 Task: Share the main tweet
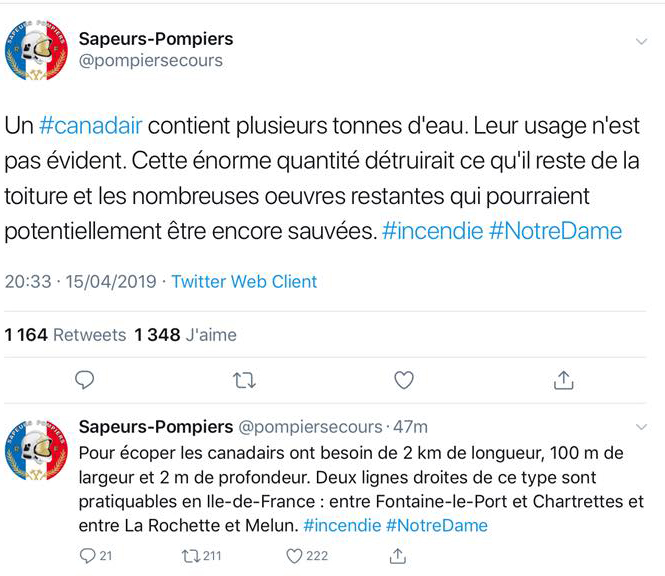563,380
